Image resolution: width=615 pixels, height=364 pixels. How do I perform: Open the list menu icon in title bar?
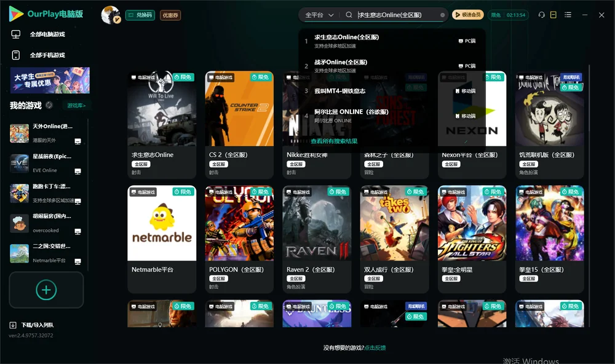click(568, 15)
